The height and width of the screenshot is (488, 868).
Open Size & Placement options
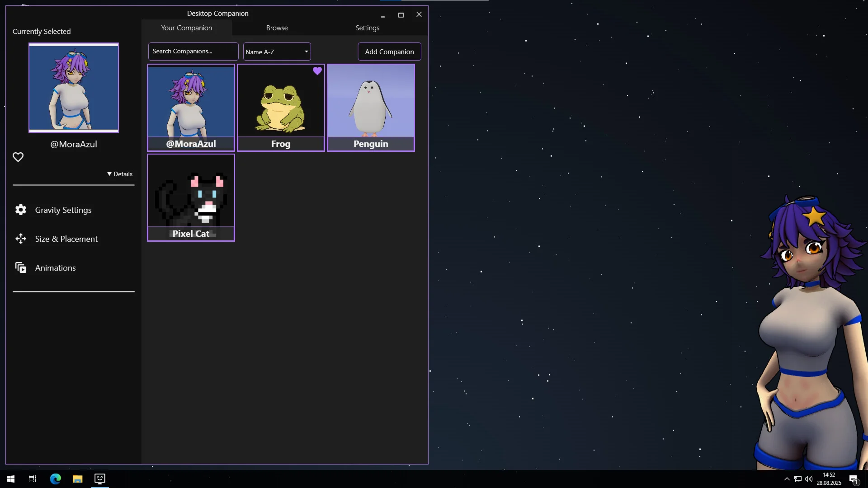point(66,239)
